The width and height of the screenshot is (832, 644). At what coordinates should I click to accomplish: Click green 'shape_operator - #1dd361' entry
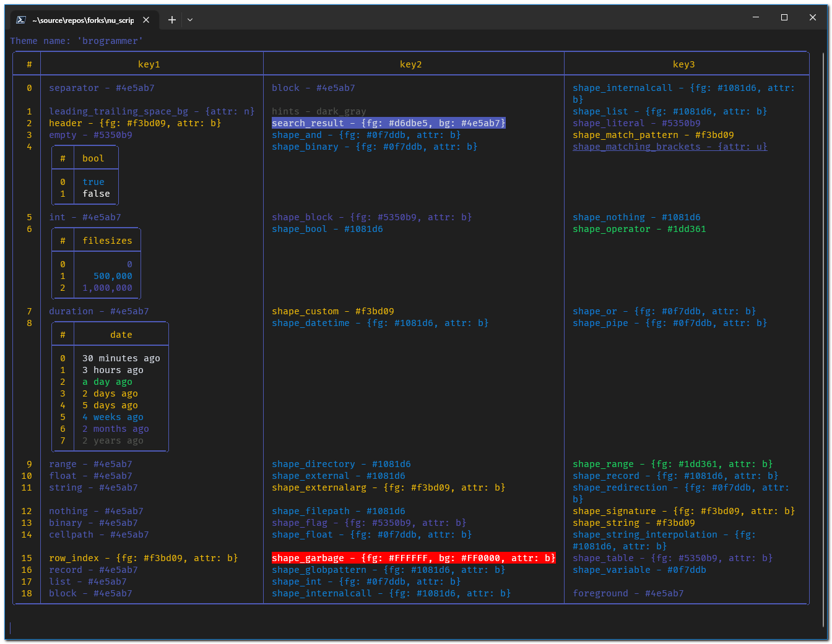(639, 229)
